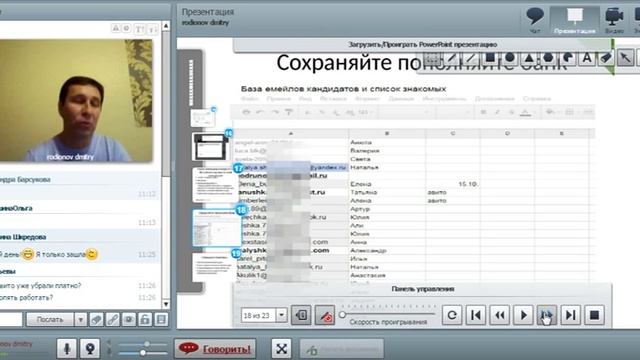Select the filled circle shape tool
The height and width of the screenshot is (360, 640).
coord(509,58)
